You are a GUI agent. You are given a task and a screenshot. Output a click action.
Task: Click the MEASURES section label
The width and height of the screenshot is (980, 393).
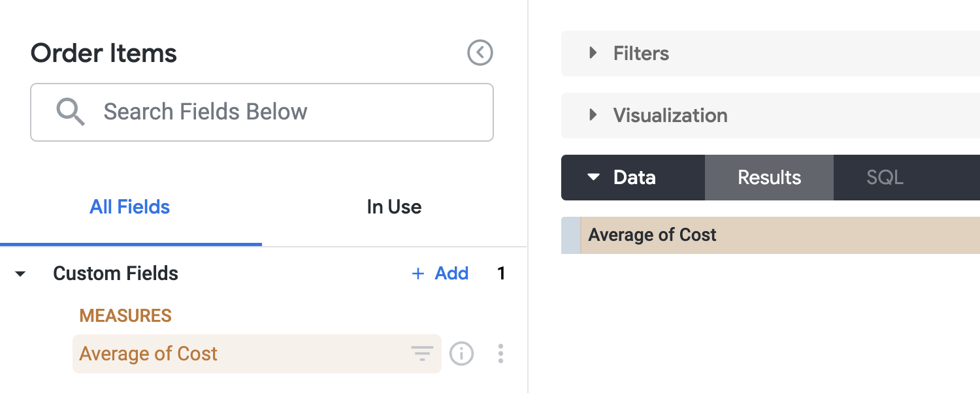(125, 315)
